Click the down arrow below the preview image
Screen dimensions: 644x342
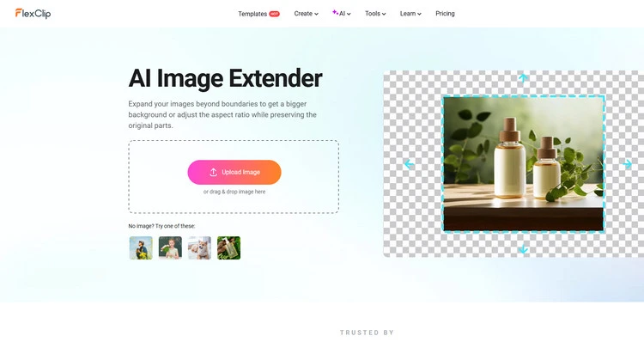(x=523, y=248)
